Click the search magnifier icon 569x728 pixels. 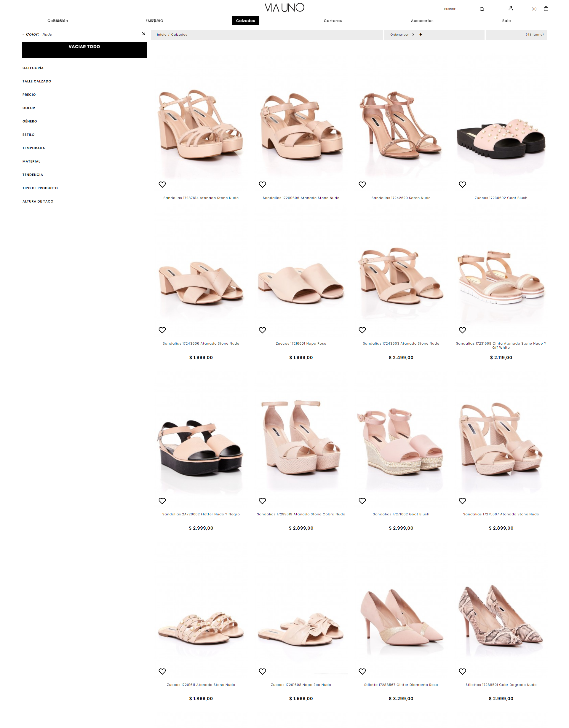click(482, 9)
